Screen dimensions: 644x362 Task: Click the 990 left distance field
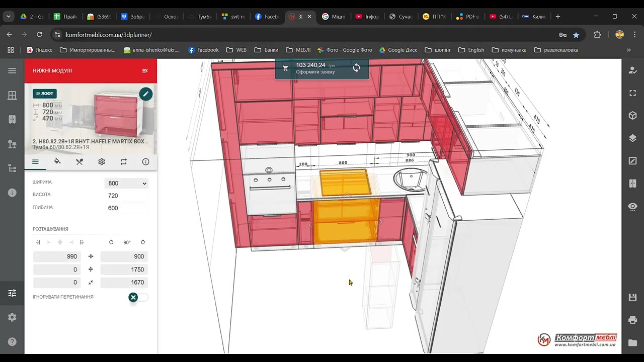click(57, 256)
